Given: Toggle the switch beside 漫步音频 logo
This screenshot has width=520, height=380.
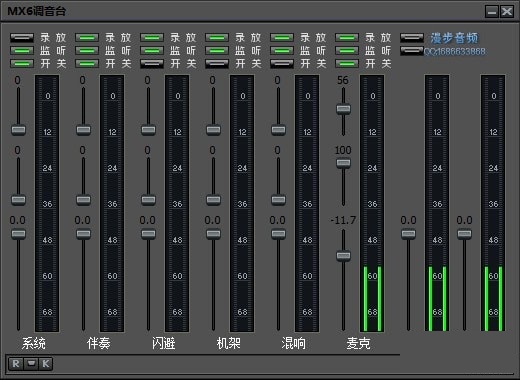Looking at the screenshot, I should 412,38.
